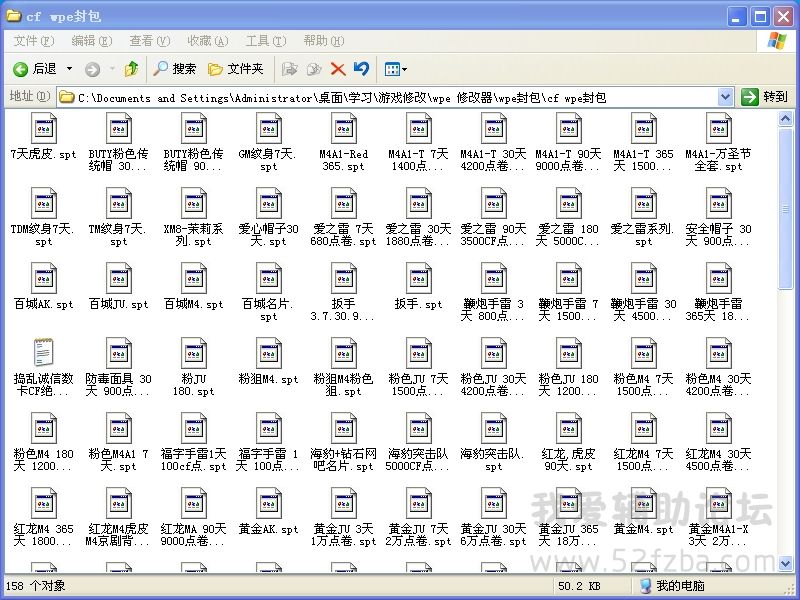Click My Computer (我的电脑) in status bar

[x=672, y=586]
